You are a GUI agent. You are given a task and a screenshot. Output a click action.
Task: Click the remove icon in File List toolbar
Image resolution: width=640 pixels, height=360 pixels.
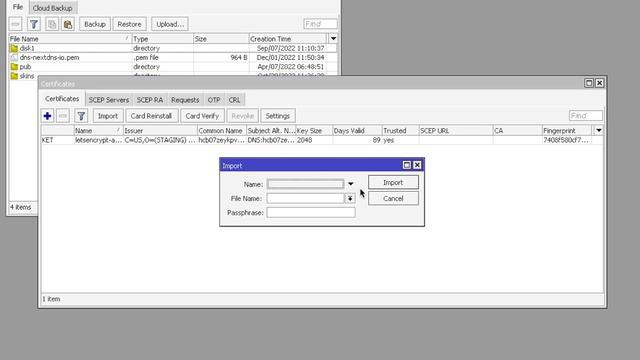coord(16,24)
